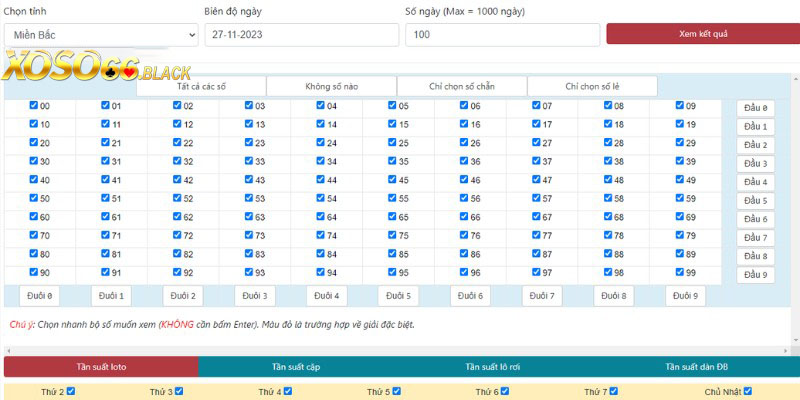Click the Đuôi 4 button
The height and width of the screenshot is (400, 800).
(x=327, y=296)
